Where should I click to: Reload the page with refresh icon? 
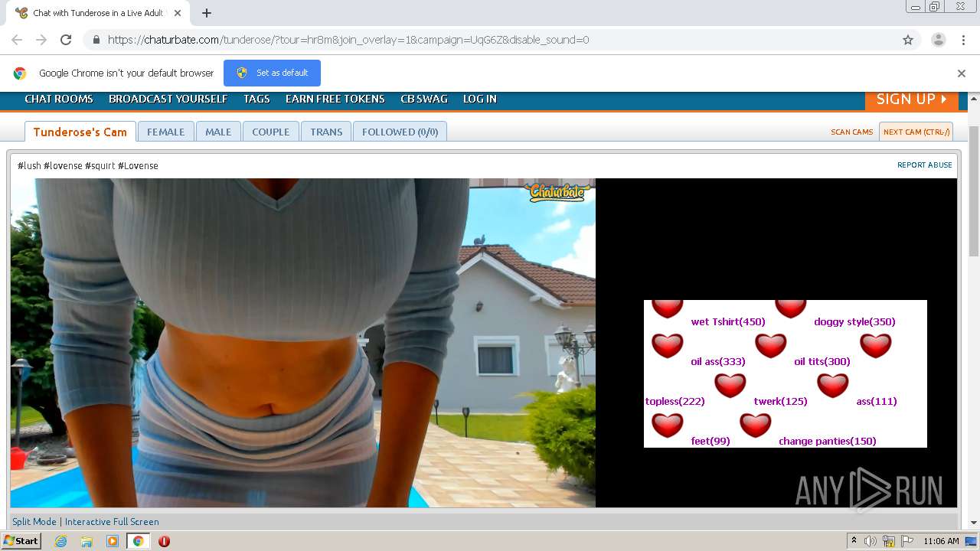point(66,40)
